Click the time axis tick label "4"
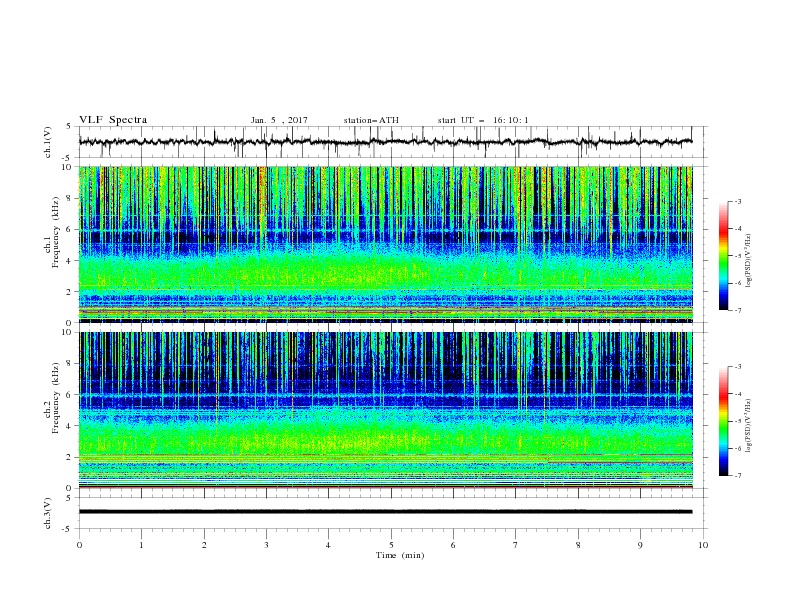 pyautogui.click(x=328, y=545)
